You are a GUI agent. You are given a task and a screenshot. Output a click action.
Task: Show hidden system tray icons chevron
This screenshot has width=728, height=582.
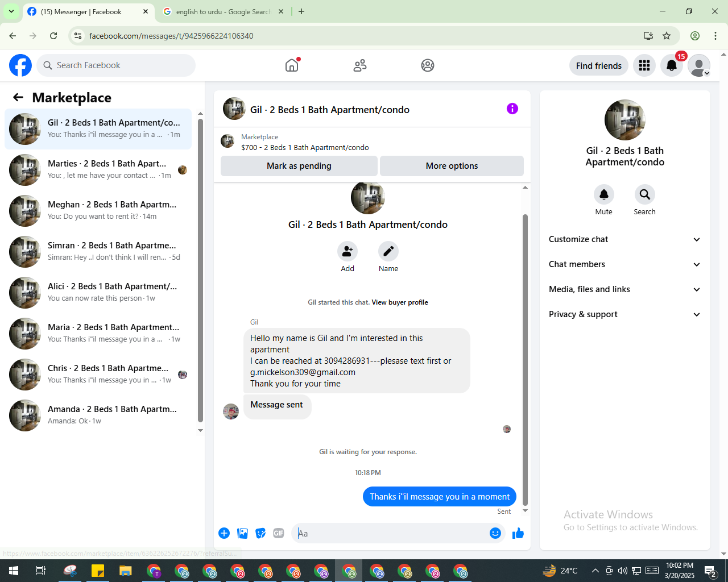pyautogui.click(x=595, y=571)
